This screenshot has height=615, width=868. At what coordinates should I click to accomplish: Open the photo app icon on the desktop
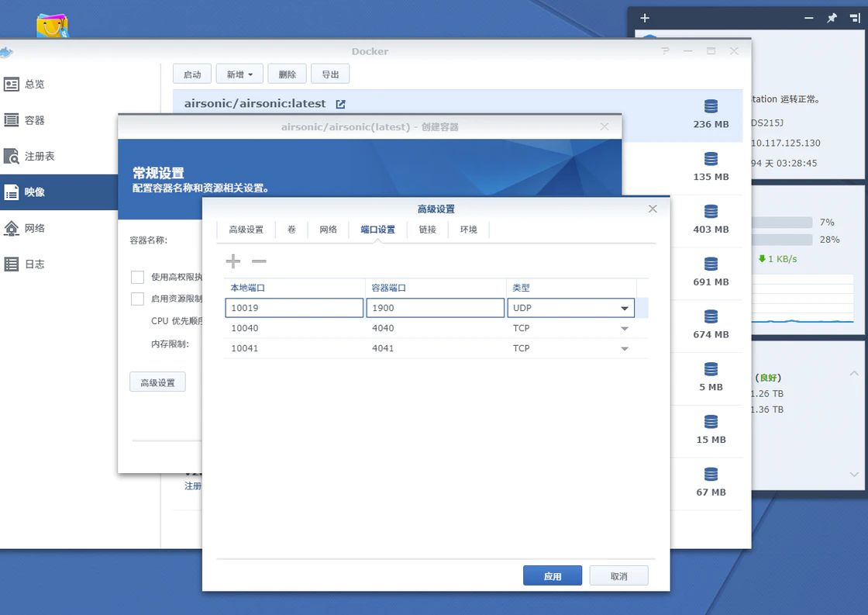52,25
